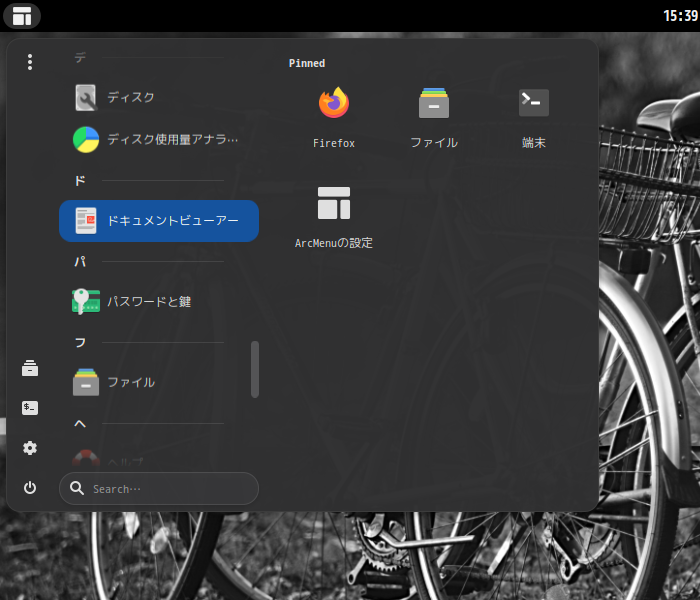Click the application list scrollbar

pyautogui.click(x=255, y=370)
